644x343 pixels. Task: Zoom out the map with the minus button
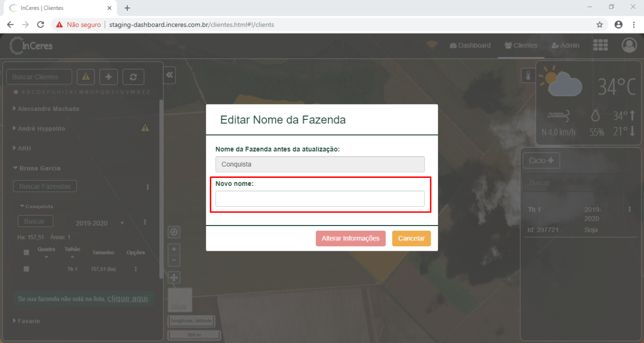[174, 260]
